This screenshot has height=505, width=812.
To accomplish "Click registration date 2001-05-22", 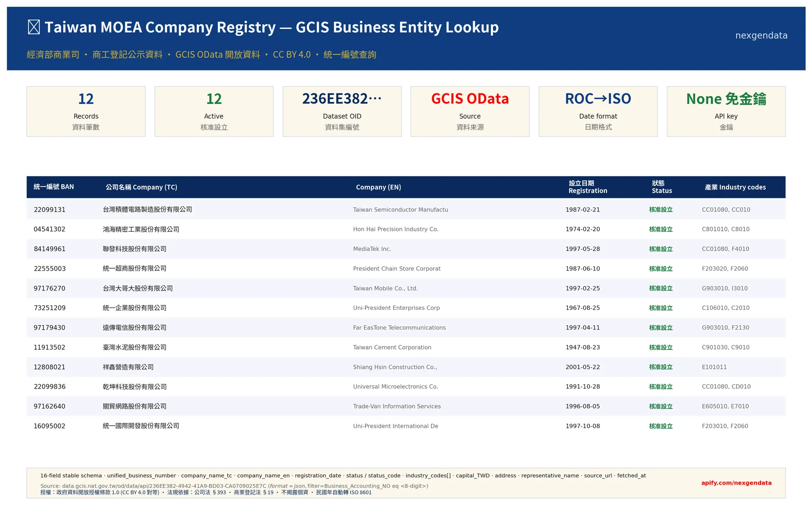I will pyautogui.click(x=583, y=367).
